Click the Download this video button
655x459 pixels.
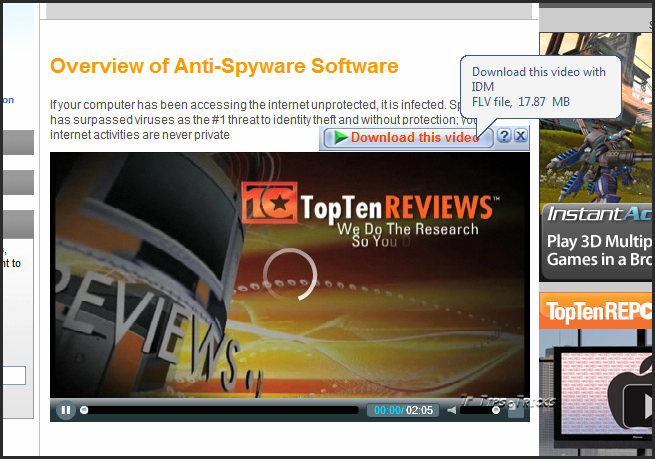408,137
